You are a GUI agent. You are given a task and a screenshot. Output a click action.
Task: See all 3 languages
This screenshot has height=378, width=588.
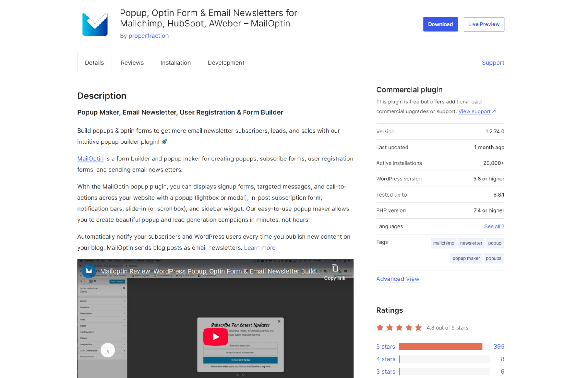[494, 226]
